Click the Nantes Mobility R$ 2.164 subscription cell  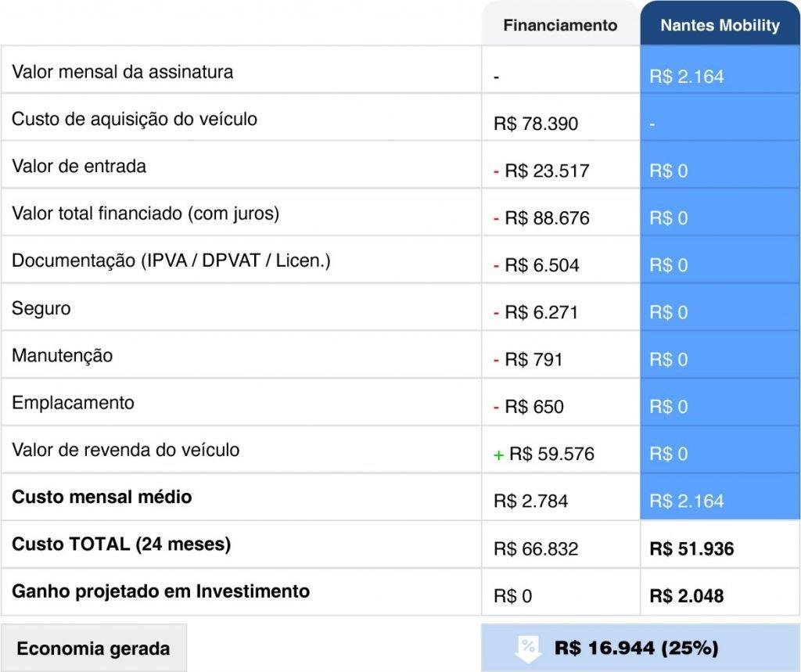[x=687, y=77]
